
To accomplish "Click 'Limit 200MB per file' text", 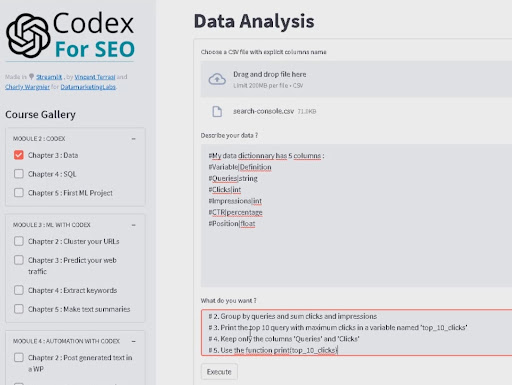I will [x=268, y=86].
